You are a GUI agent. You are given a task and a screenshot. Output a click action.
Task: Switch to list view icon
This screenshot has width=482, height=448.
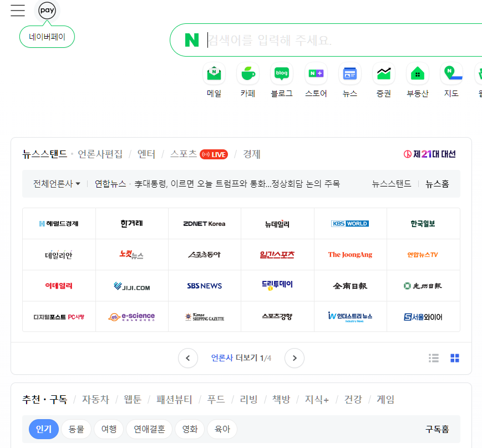click(434, 358)
